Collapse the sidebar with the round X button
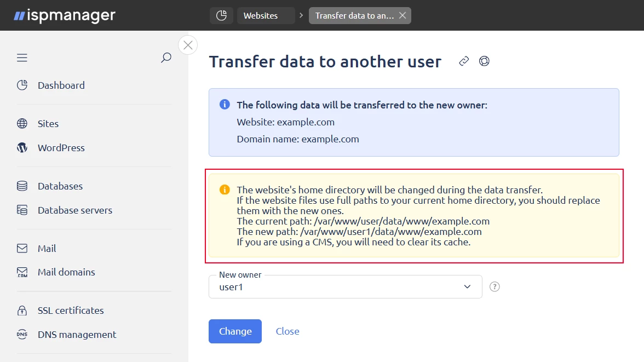The width and height of the screenshot is (644, 362). 188,45
